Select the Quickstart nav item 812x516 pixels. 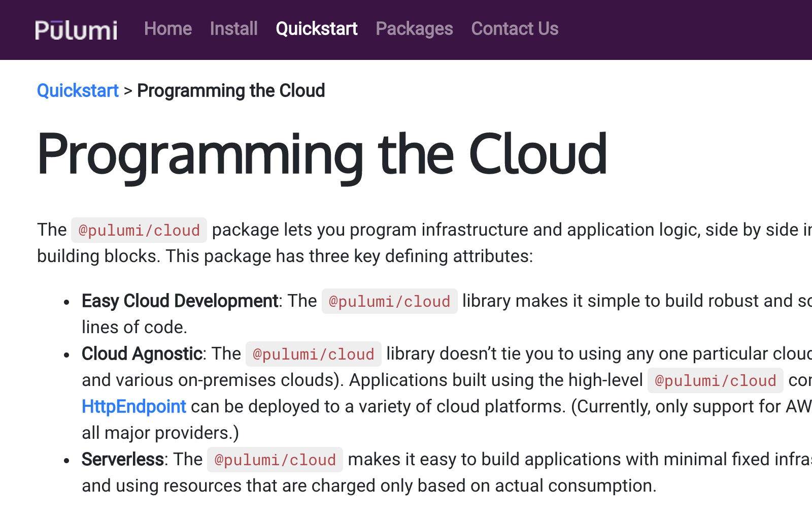coord(317,29)
